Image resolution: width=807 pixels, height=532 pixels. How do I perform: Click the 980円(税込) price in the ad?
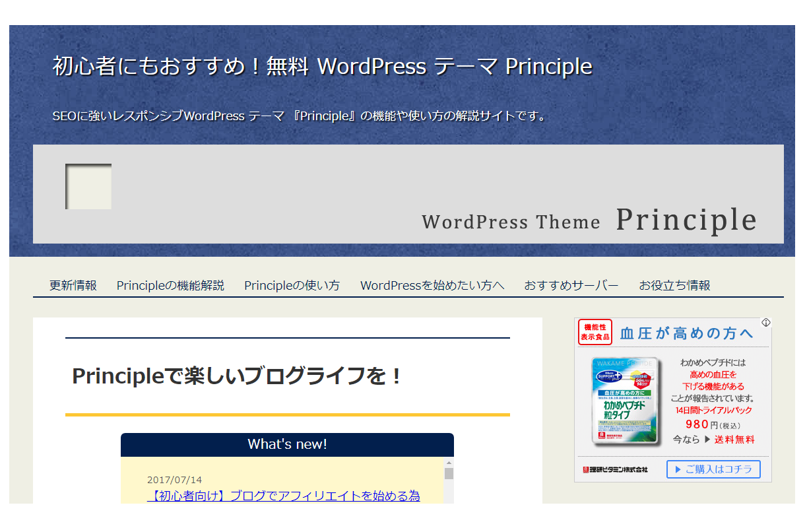pos(713,424)
